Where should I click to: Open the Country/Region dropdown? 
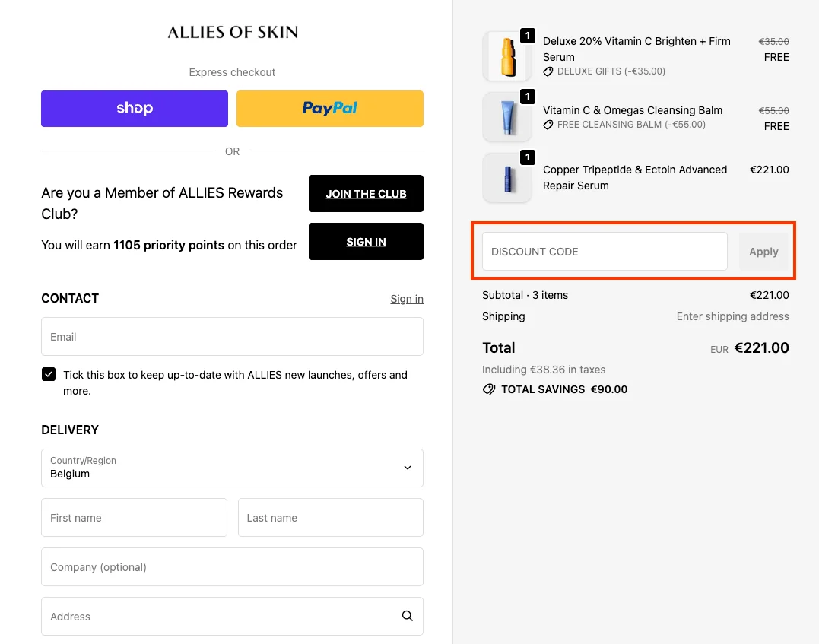pos(232,468)
